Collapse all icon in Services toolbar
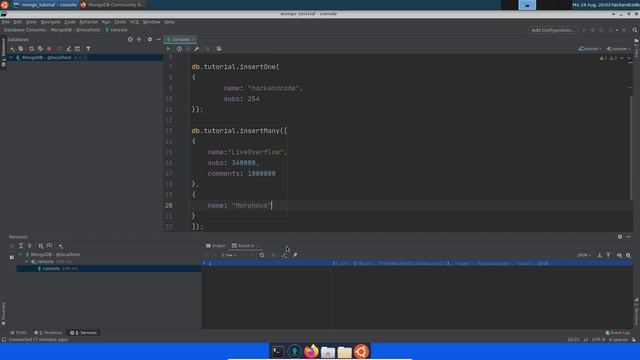Screen dimensions: 640x360 pyautogui.click(x=30, y=246)
